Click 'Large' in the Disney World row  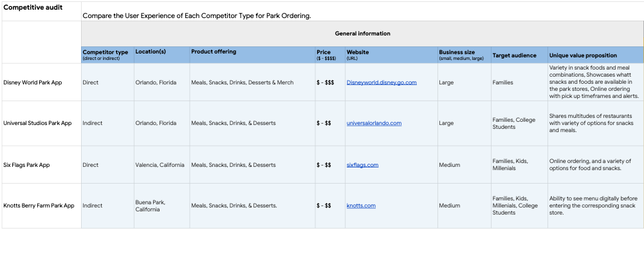(465, 82)
